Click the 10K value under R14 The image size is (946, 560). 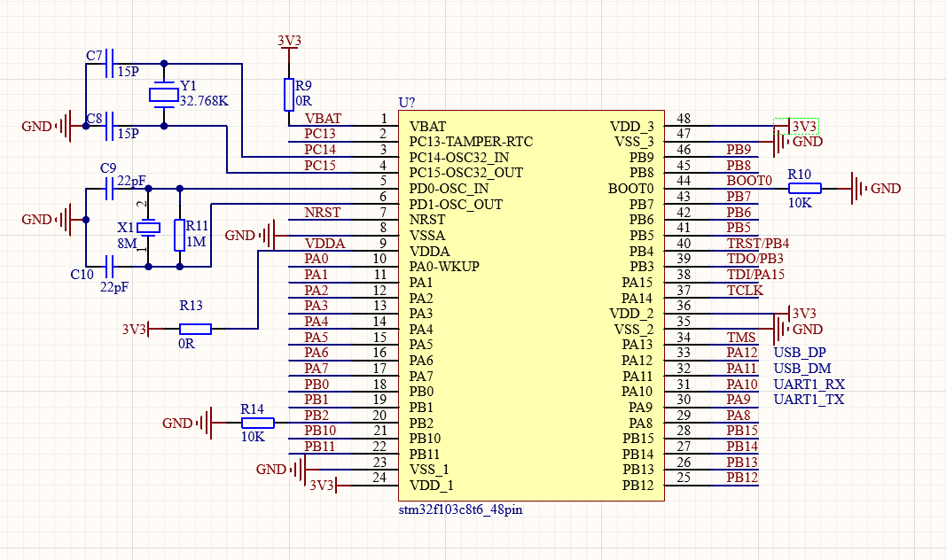tap(253, 437)
